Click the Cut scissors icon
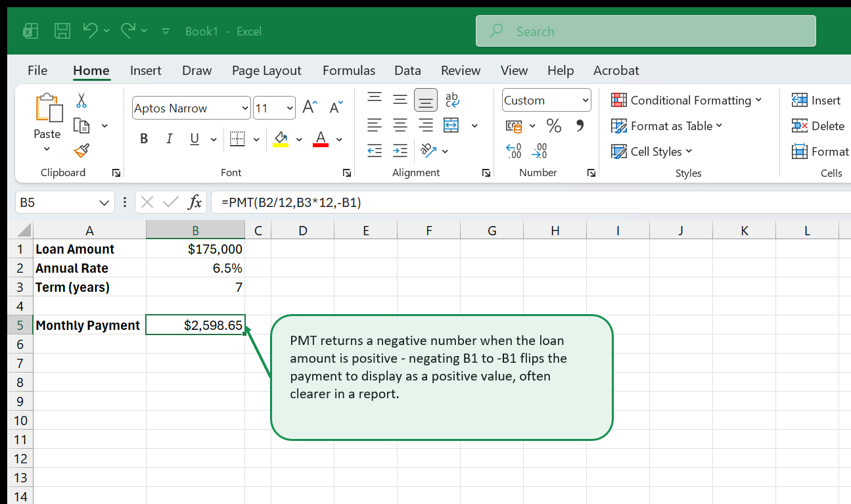The height and width of the screenshot is (504, 851). pos(81,101)
